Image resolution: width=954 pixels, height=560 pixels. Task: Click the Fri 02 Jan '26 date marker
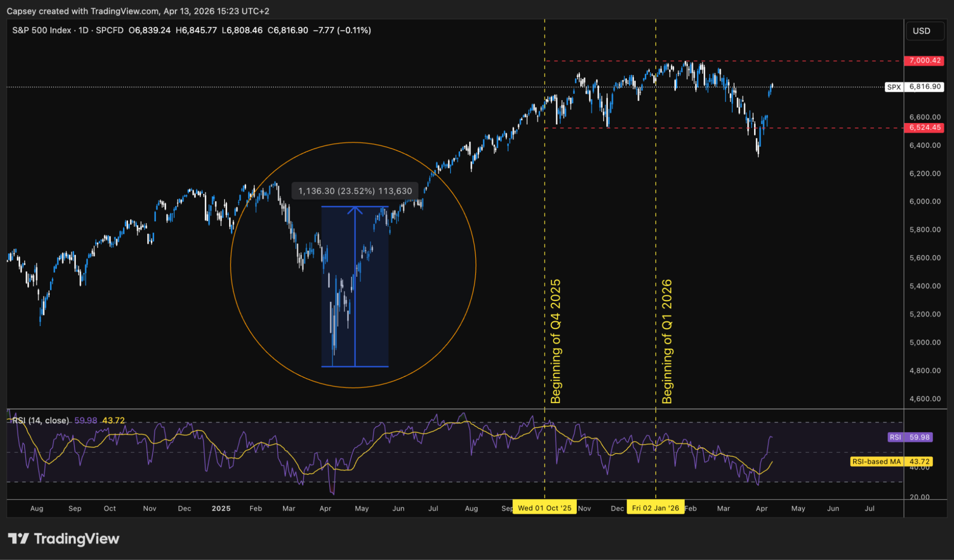[x=655, y=507]
